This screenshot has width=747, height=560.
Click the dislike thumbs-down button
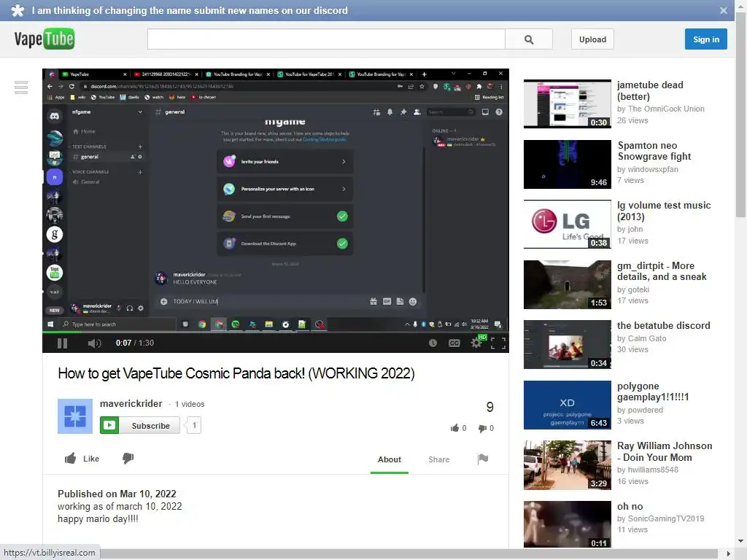(128, 458)
